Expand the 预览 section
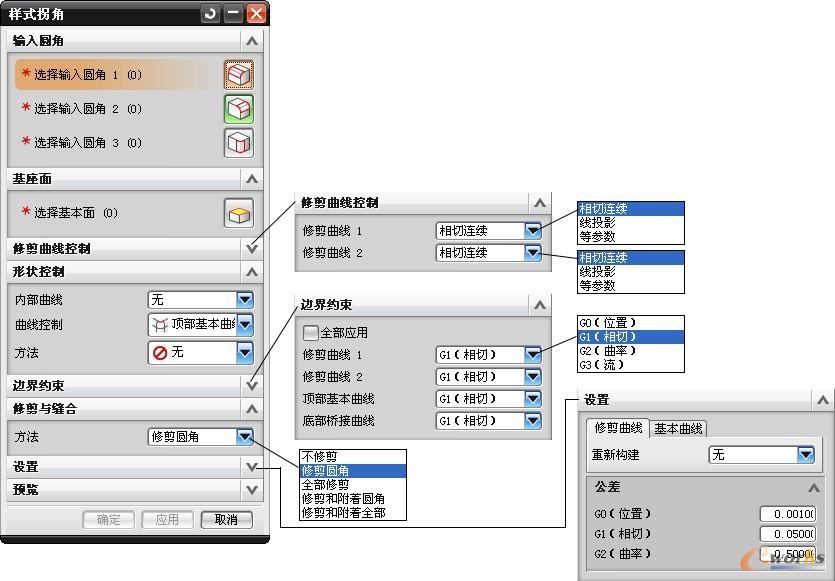 (x=252, y=490)
